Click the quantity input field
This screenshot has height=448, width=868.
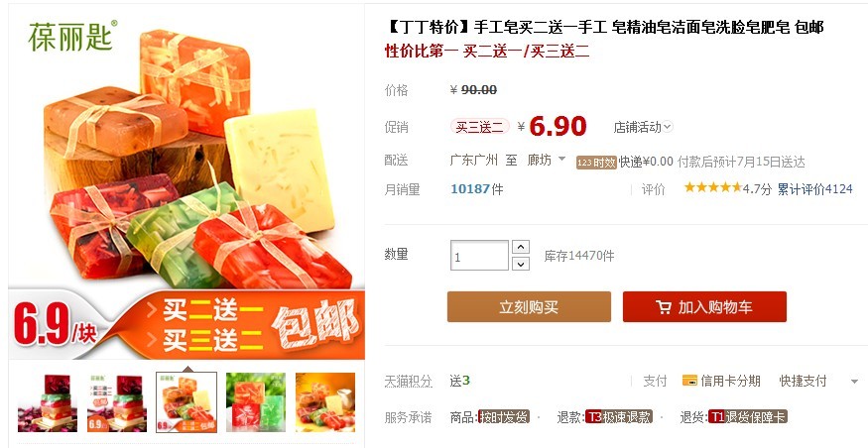[479, 255]
